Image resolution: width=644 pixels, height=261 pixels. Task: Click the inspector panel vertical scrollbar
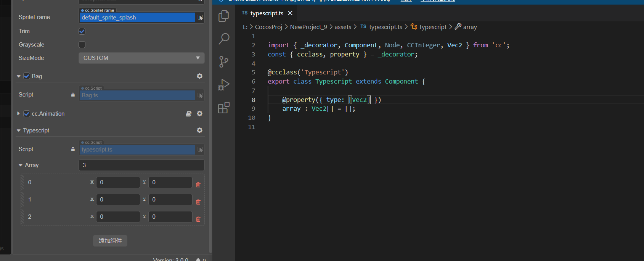210,126
